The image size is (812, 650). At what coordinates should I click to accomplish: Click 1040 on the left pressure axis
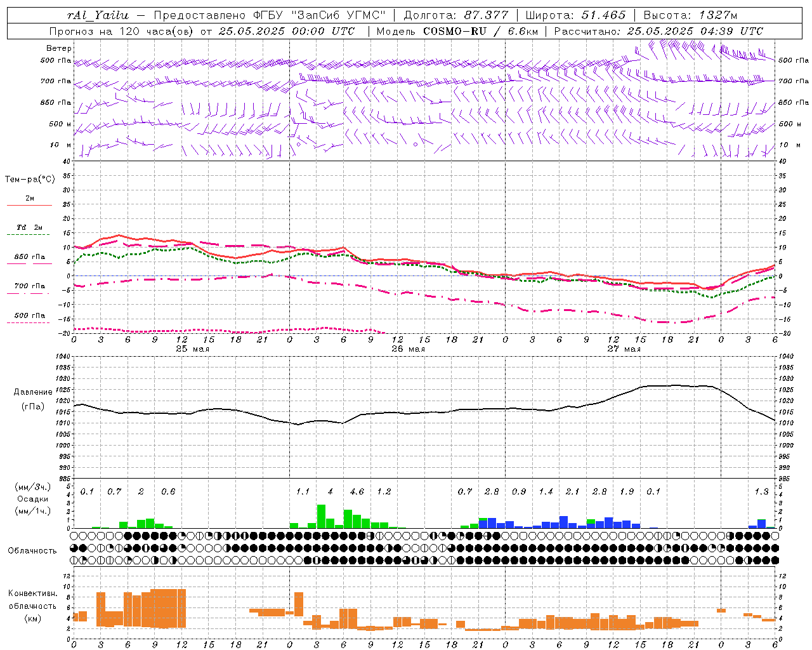click(63, 357)
